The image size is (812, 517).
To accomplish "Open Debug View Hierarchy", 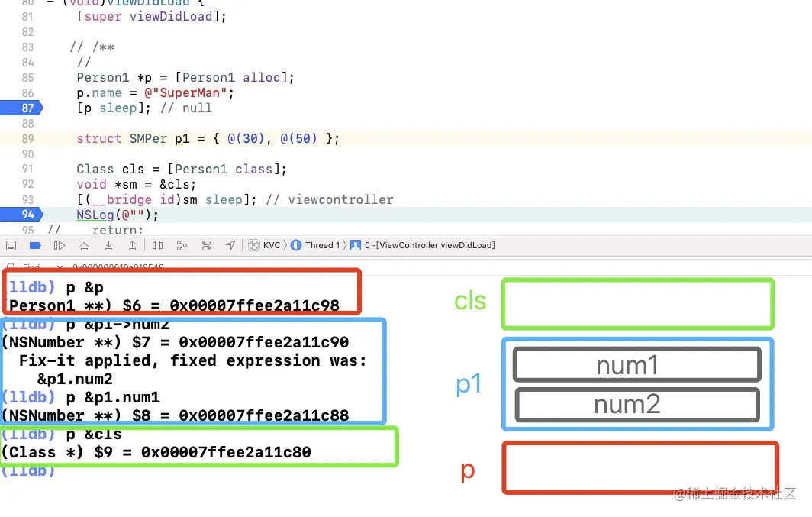I will point(158,246).
